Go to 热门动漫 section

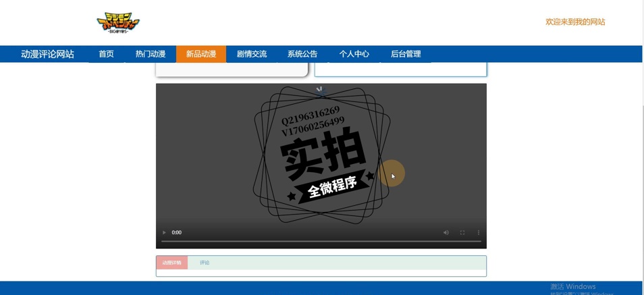pyautogui.click(x=151, y=54)
